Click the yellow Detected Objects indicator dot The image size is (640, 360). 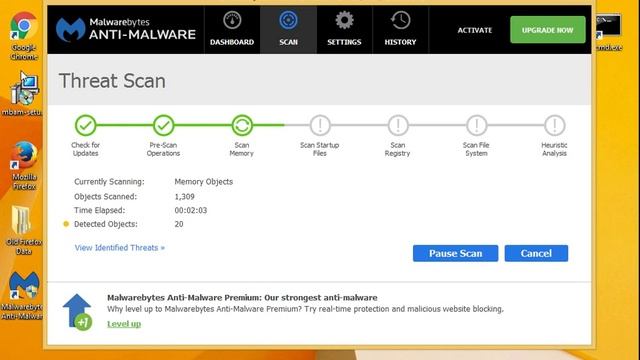(66, 224)
